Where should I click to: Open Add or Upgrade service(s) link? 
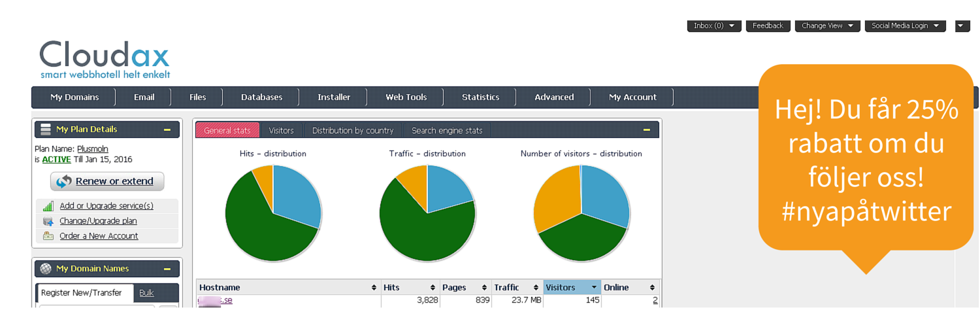(106, 206)
